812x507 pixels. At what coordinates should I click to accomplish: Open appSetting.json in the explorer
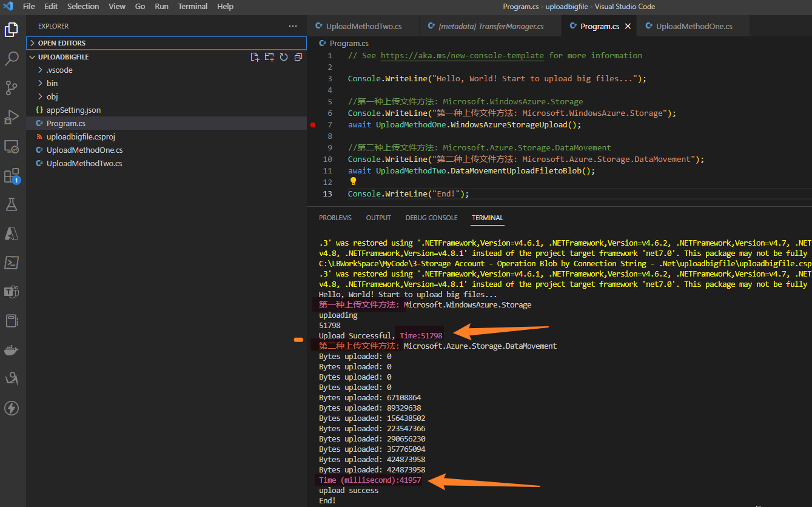pos(73,110)
